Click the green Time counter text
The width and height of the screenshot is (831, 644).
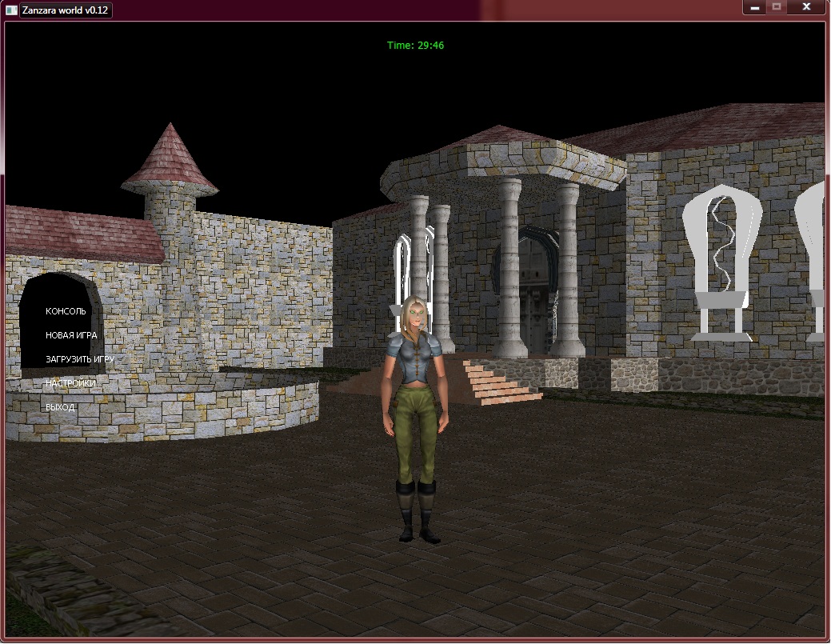pyautogui.click(x=415, y=46)
